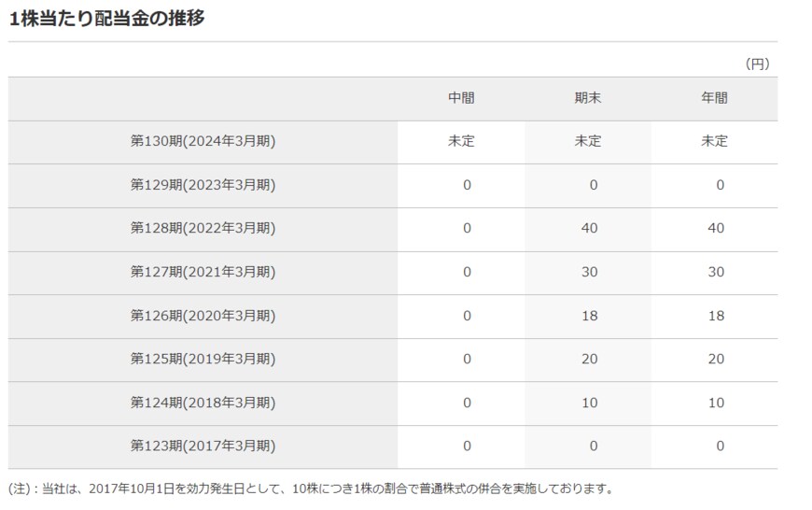812x510 pixels.
Task: Select the 第126期(2020年3月期) row label
Action: pyautogui.click(x=203, y=316)
